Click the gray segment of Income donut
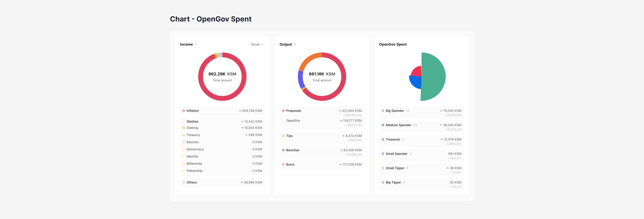This screenshot has width=644, height=219. pos(220,55)
